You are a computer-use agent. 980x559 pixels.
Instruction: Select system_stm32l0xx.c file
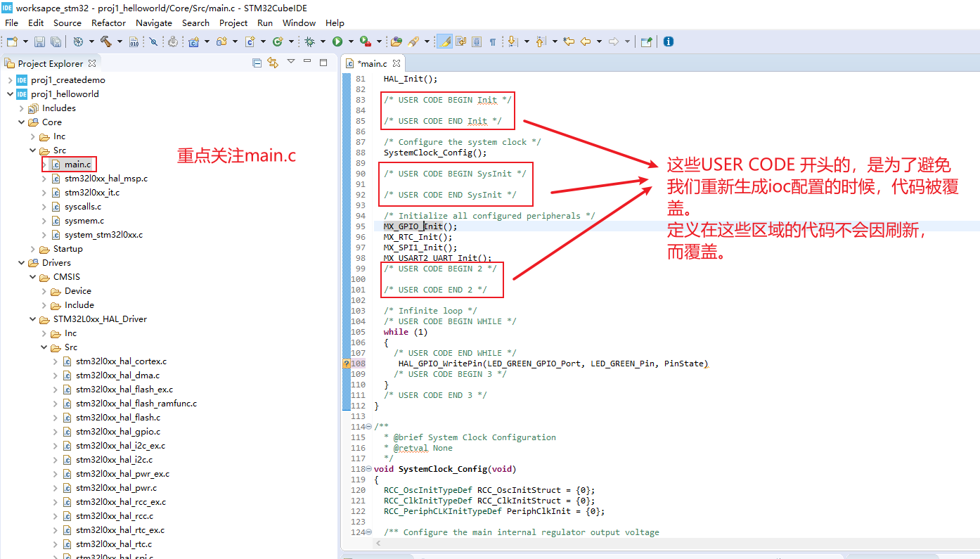pos(103,235)
